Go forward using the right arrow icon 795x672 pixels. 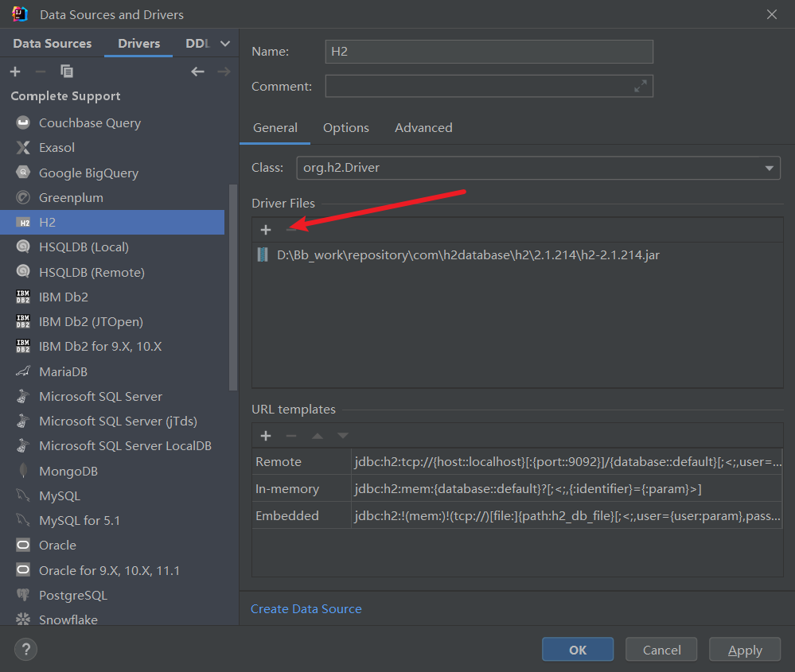coord(224,72)
